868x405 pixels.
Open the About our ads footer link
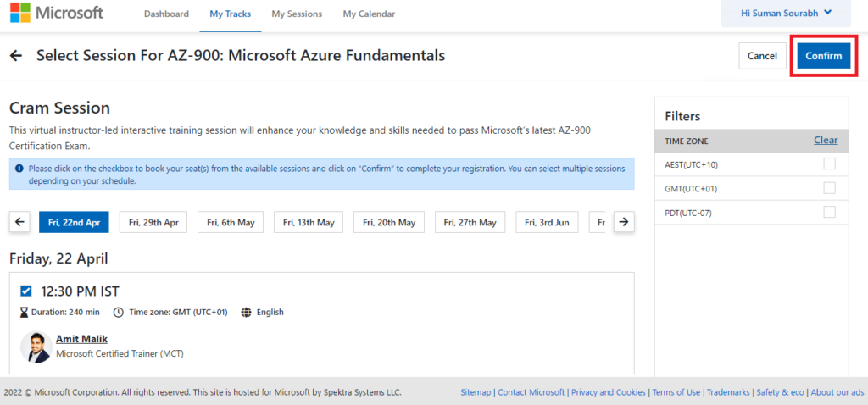coord(837,392)
